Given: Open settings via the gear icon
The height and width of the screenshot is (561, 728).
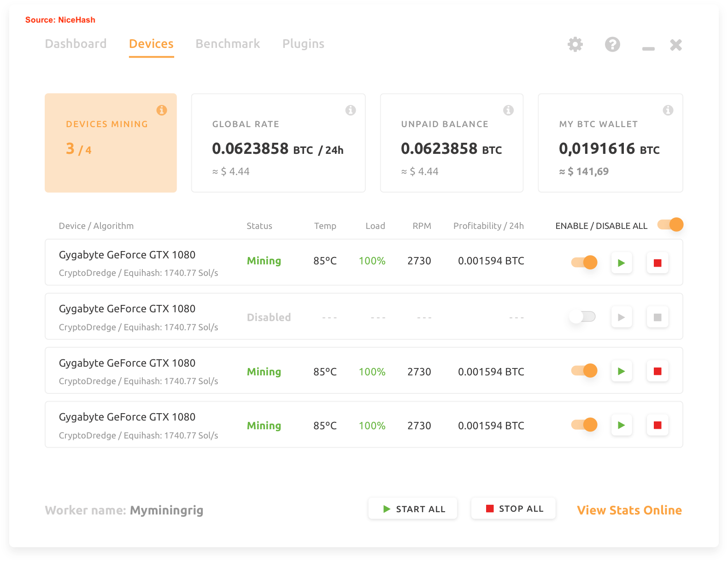Looking at the screenshot, I should (x=575, y=45).
